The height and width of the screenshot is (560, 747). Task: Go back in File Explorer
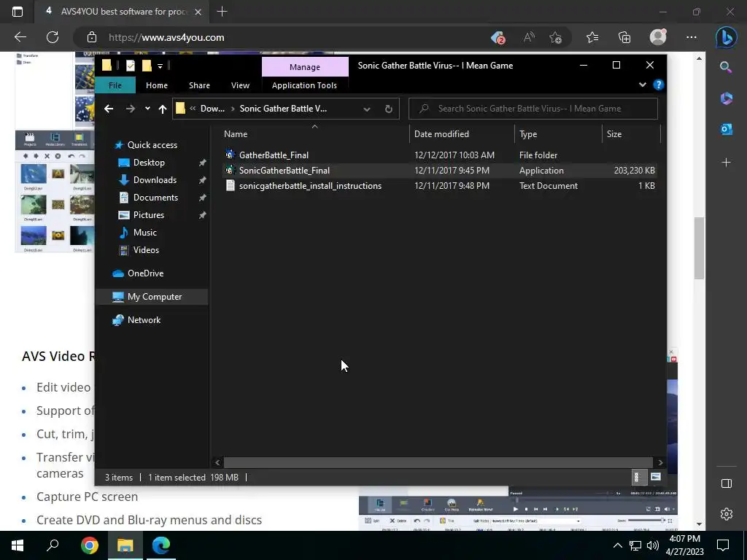click(109, 109)
